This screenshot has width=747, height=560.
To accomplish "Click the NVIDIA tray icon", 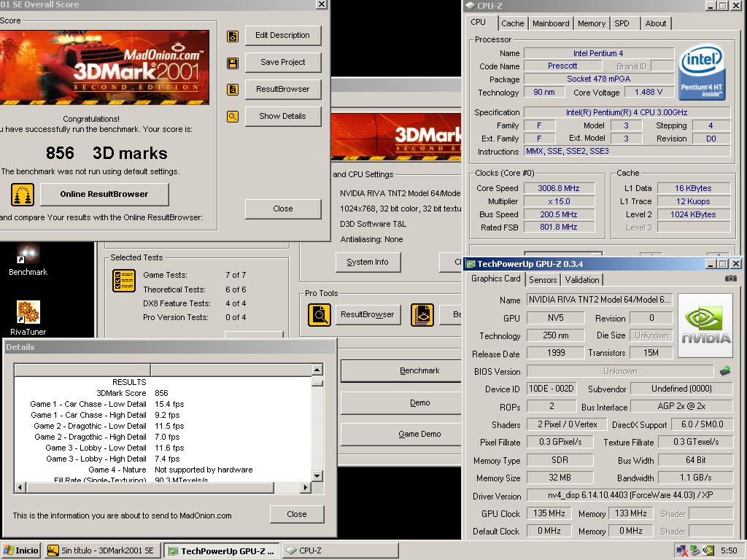I will pyautogui.click(x=708, y=551).
